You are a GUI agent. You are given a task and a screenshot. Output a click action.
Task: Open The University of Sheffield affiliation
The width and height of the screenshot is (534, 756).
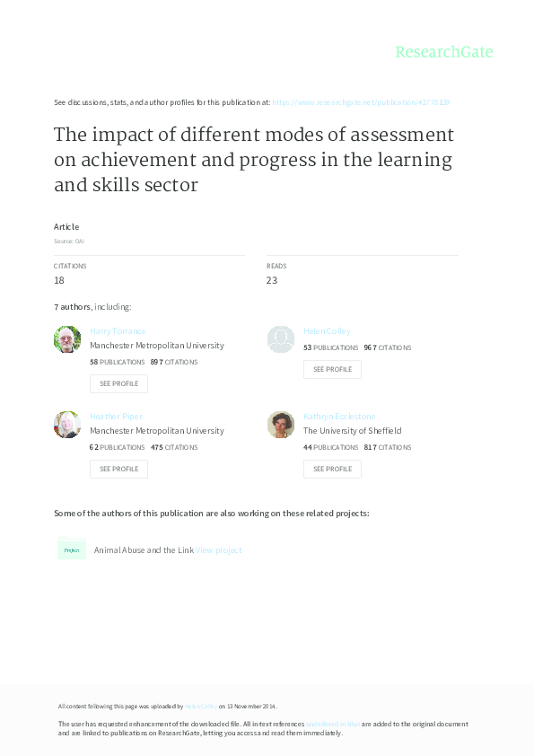click(352, 430)
